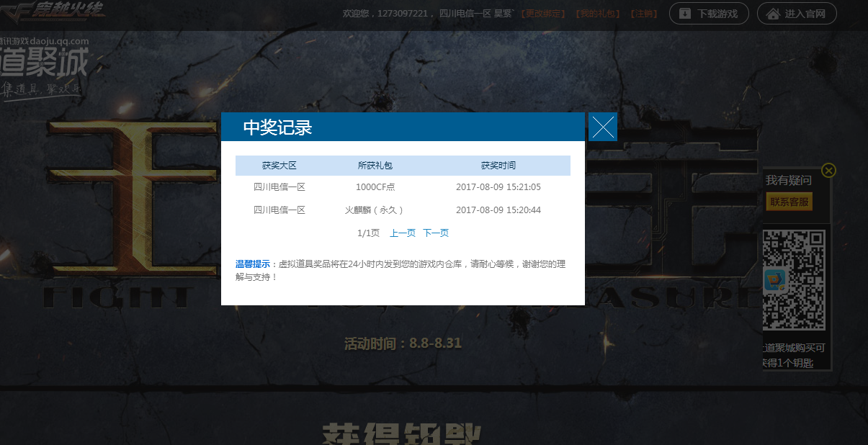Viewport: 868px width, 445px height.
Task: Click the 进入官网 button
Action: pos(797,14)
